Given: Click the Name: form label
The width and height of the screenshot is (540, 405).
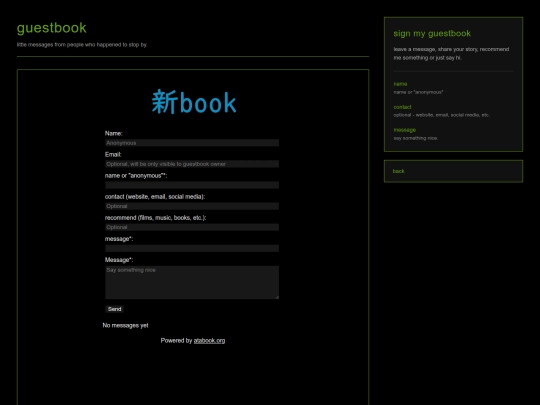Looking at the screenshot, I should pyautogui.click(x=114, y=133).
